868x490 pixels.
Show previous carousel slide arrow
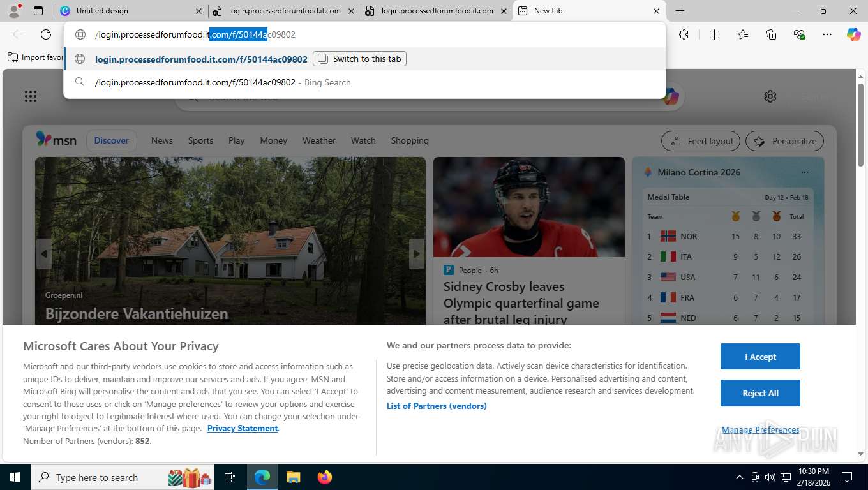pos(43,254)
